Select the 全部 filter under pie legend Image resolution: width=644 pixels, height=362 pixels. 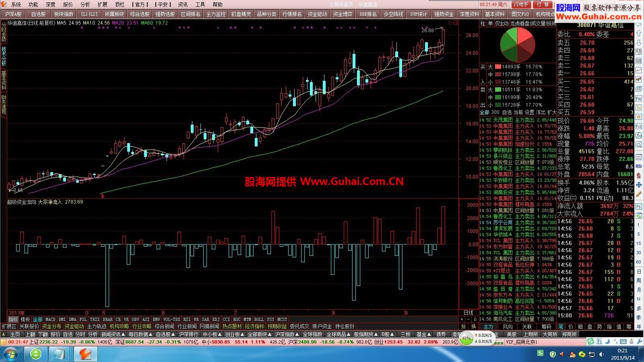[x=484, y=112]
